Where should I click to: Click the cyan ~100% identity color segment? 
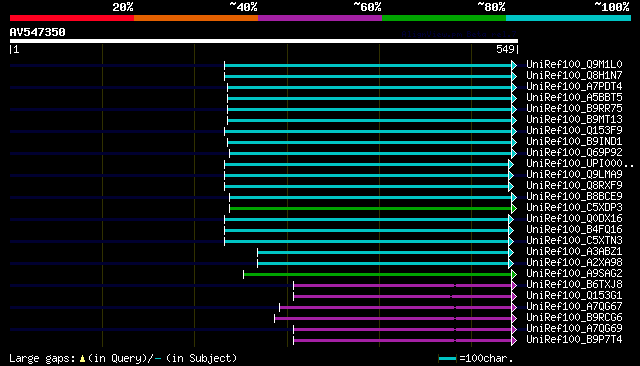coord(568,18)
